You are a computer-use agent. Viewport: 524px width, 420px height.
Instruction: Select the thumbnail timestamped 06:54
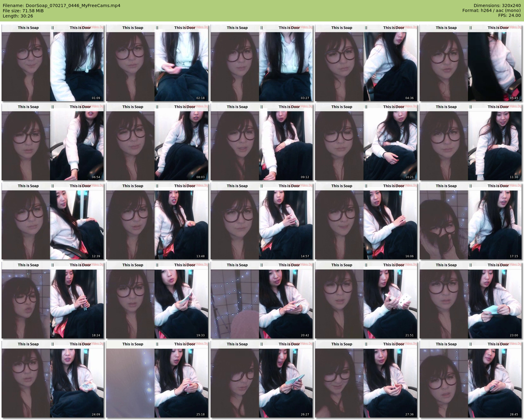(x=53, y=142)
